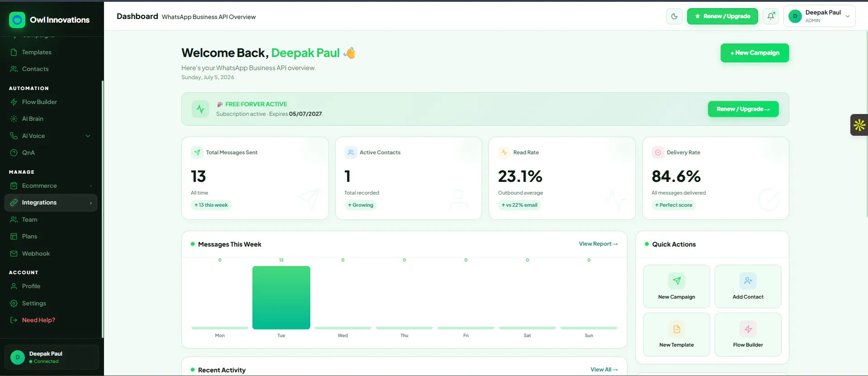The width and height of the screenshot is (868, 376).
Task: Click the '13 this week' badge
Action: pos(211,205)
